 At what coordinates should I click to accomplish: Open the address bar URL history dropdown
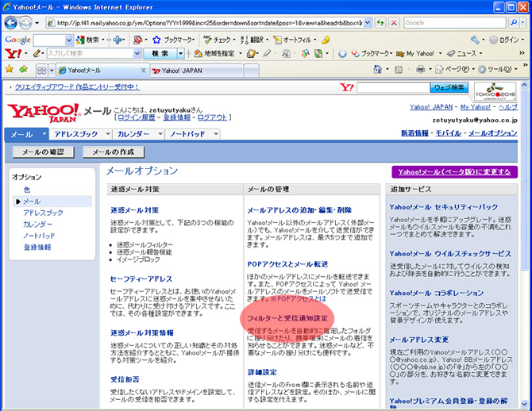(x=368, y=23)
